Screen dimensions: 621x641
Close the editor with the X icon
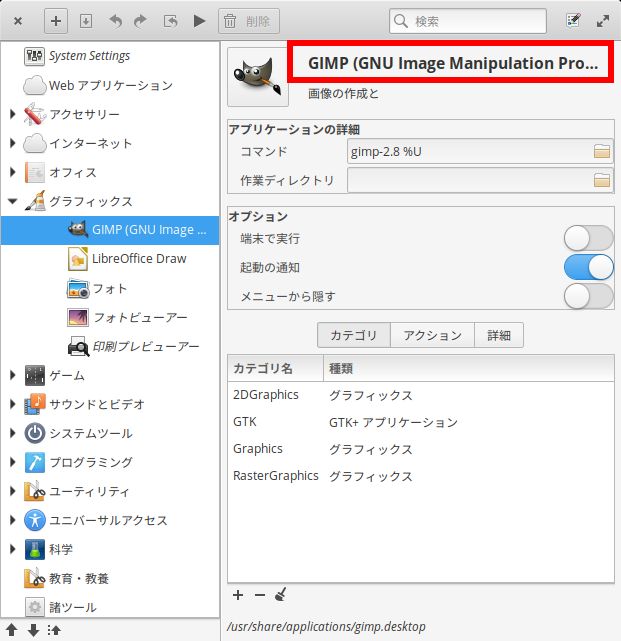pyautogui.click(x=18, y=21)
